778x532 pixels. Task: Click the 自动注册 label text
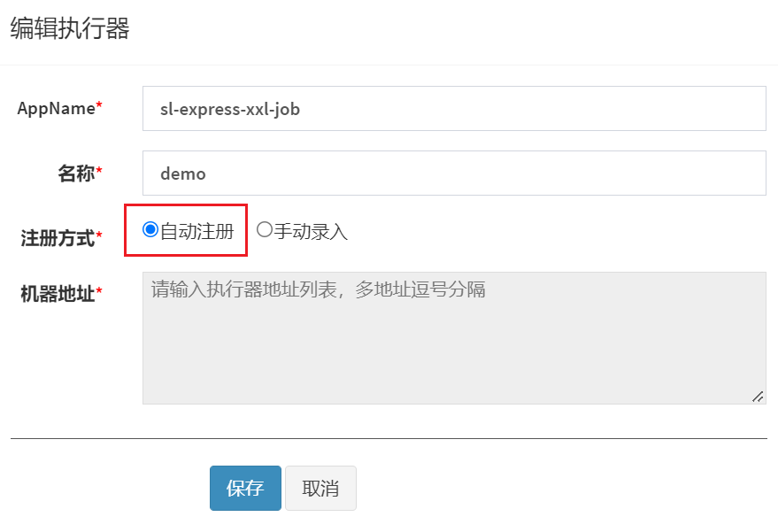tap(197, 231)
